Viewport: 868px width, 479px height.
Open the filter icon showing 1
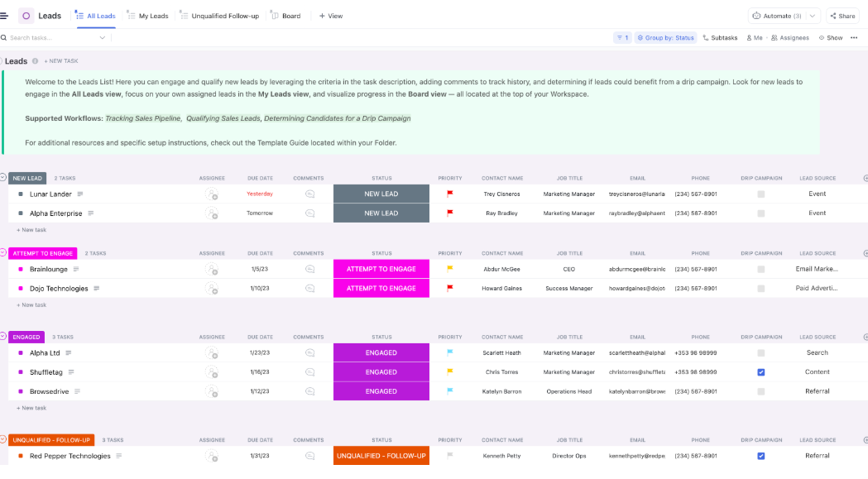click(622, 38)
